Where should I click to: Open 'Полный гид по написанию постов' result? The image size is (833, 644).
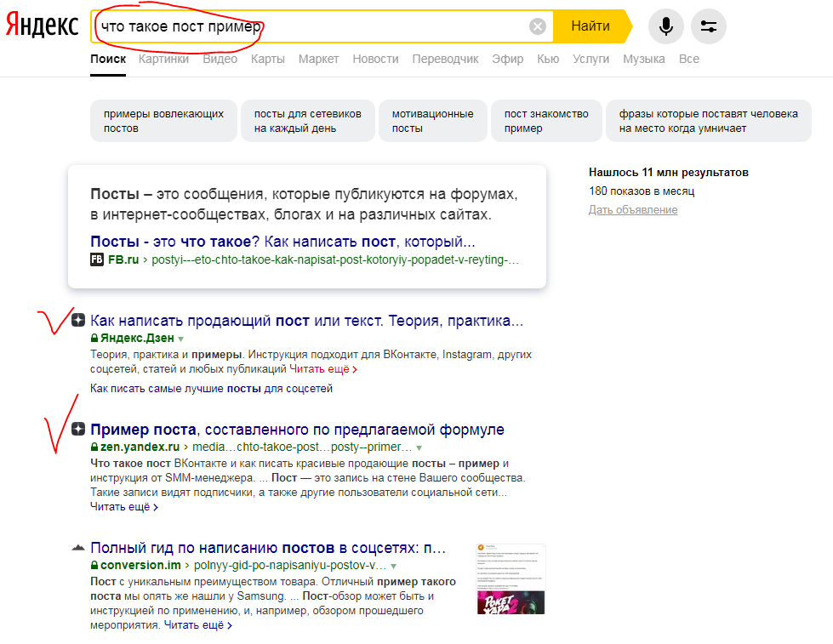click(268, 547)
